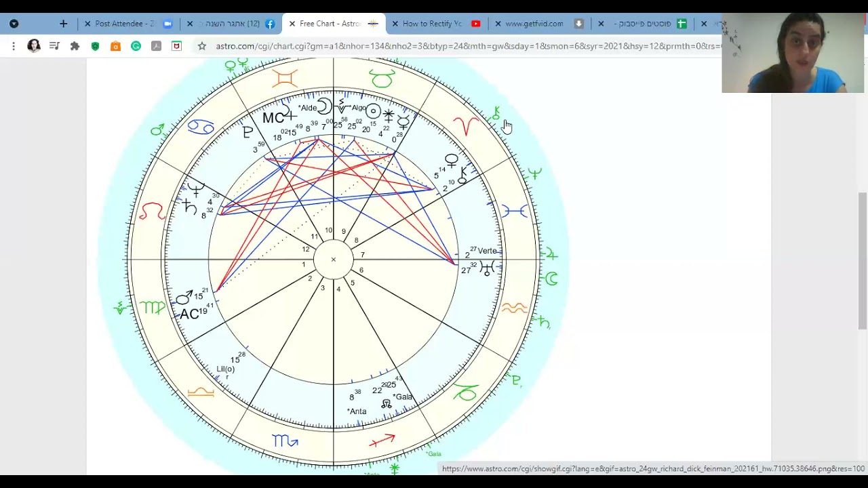Click the orange extension icon
Screen dimensions: 868x488
pos(115,46)
